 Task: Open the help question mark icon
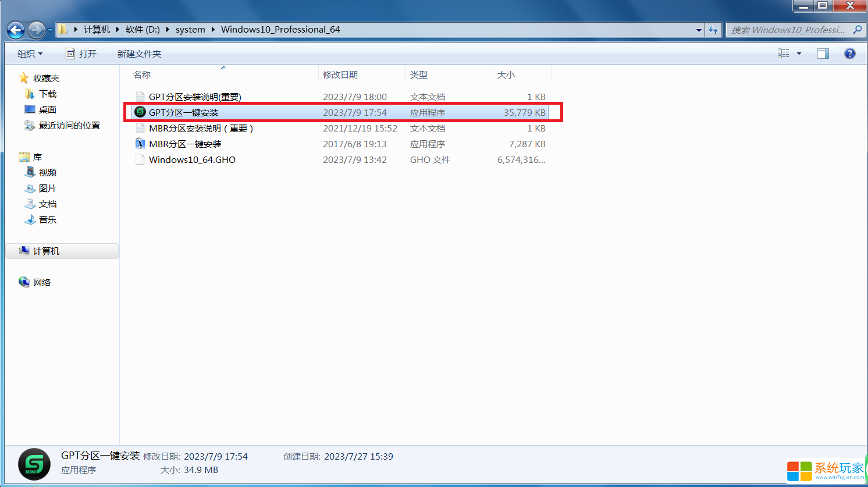coord(849,54)
